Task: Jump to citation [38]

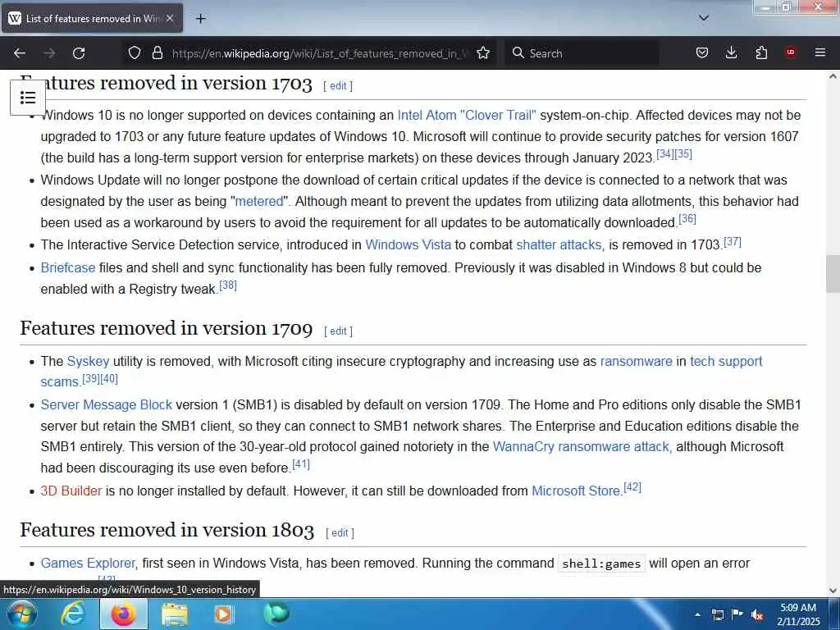Action: (228, 285)
